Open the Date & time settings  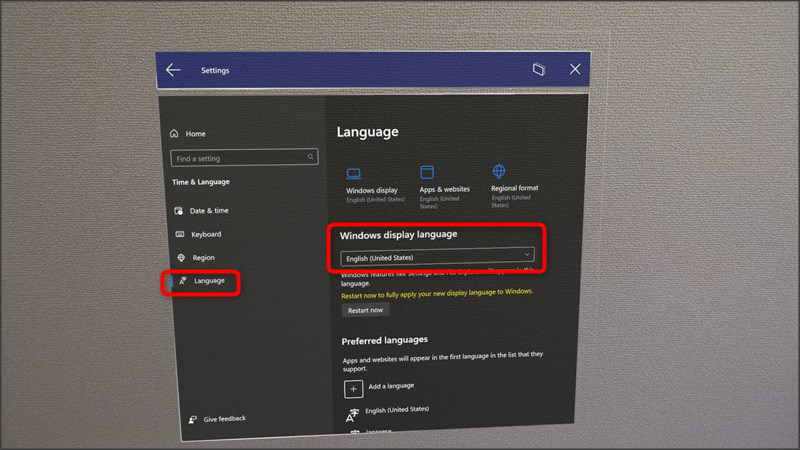click(208, 211)
